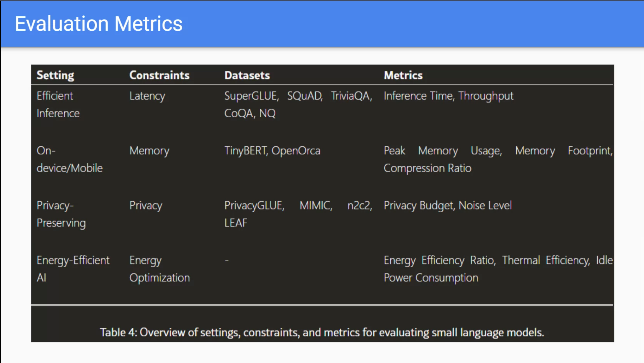Select the Latency constraint cell
This screenshot has height=363, width=644.
pyautogui.click(x=147, y=96)
